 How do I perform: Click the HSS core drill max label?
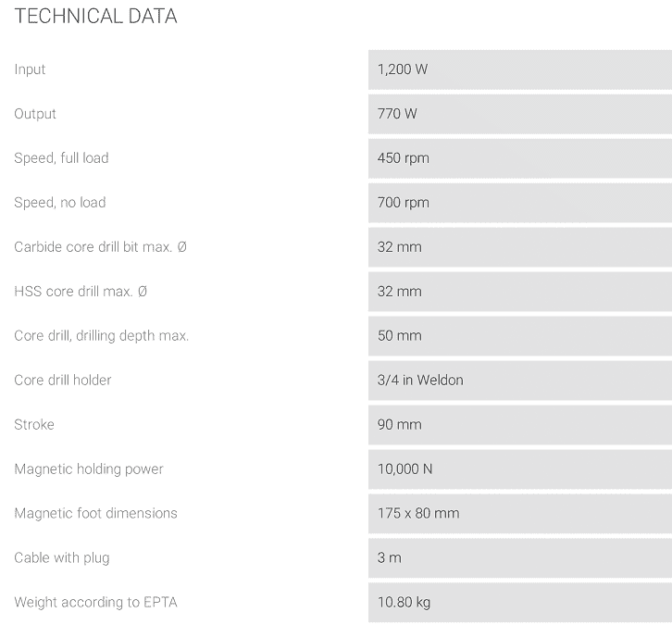[81, 292]
